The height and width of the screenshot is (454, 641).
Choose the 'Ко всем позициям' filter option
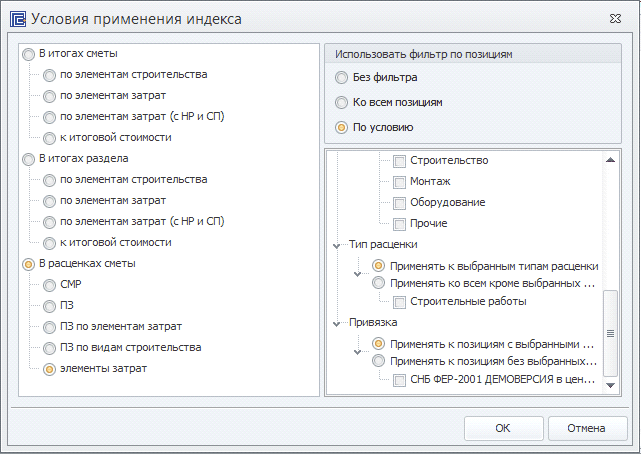tap(342, 103)
